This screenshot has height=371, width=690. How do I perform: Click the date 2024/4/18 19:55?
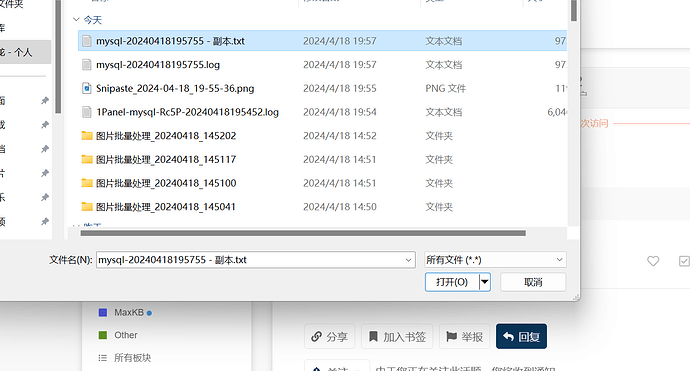point(340,88)
